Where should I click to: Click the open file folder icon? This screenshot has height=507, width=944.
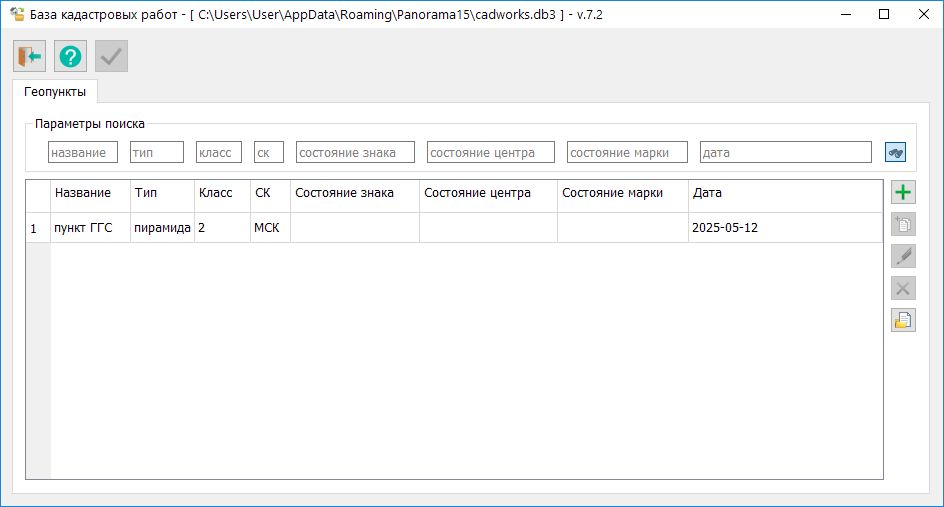coord(903,321)
